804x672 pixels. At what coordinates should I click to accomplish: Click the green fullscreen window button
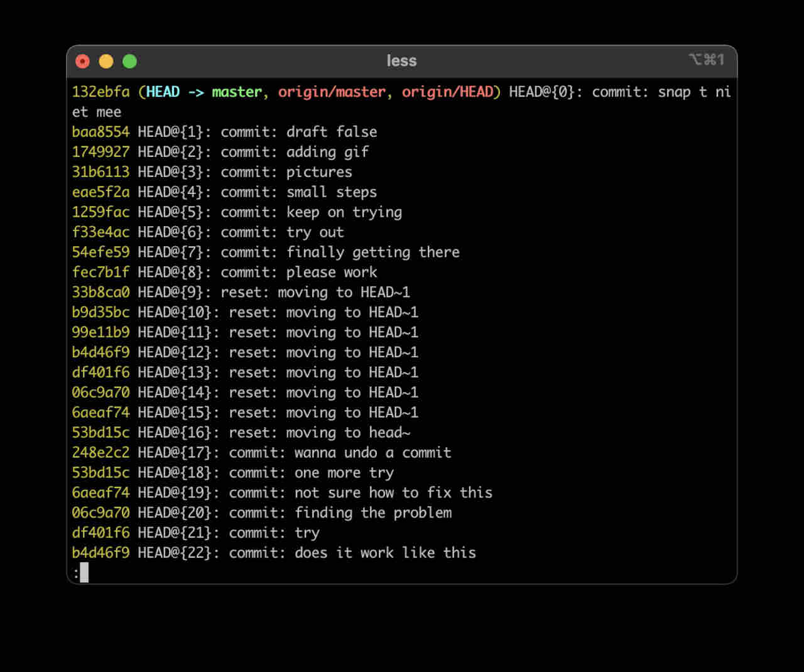coord(129,61)
